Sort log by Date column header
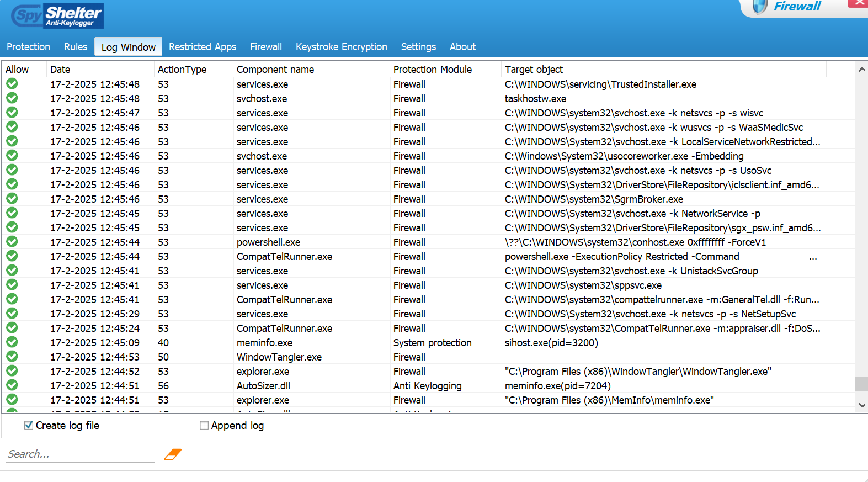This screenshot has width=868, height=482. [100, 70]
